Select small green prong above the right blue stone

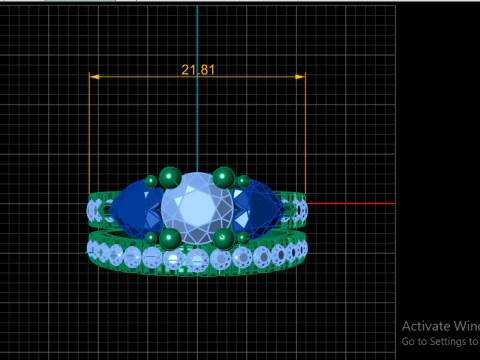[243, 181]
